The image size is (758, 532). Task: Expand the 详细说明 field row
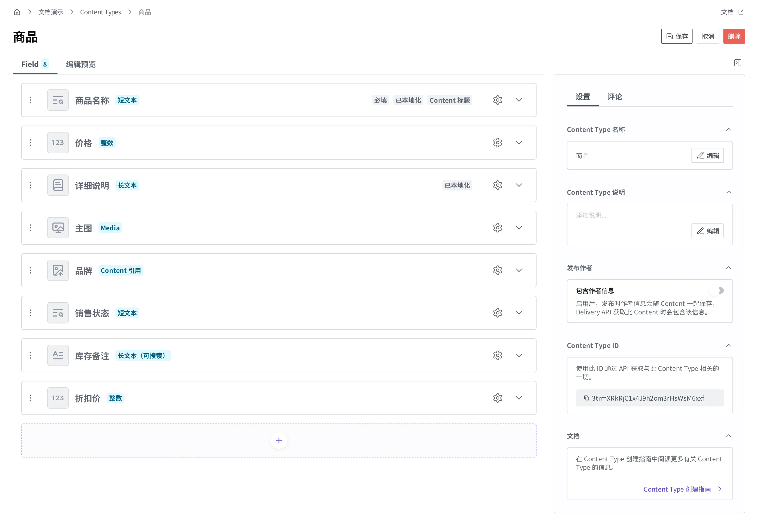click(x=519, y=185)
